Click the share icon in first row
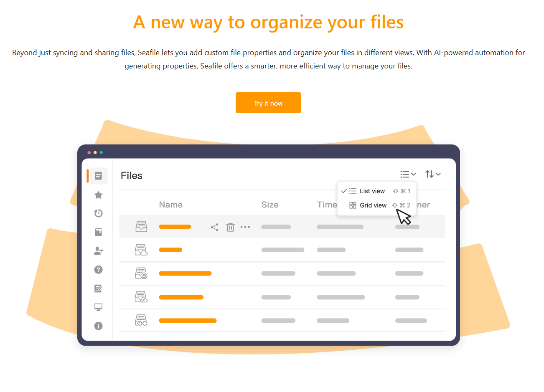544x392 pixels. click(x=215, y=227)
